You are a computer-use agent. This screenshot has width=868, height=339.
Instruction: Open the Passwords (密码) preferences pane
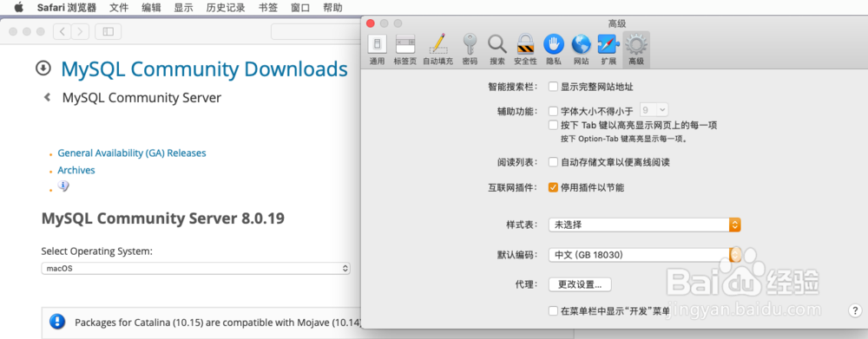click(x=470, y=49)
